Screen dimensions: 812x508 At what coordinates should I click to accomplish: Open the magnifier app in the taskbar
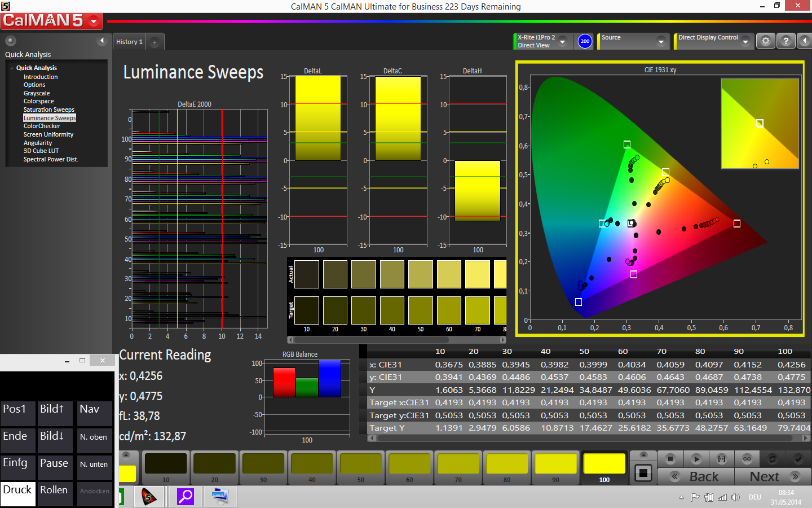[x=185, y=497]
